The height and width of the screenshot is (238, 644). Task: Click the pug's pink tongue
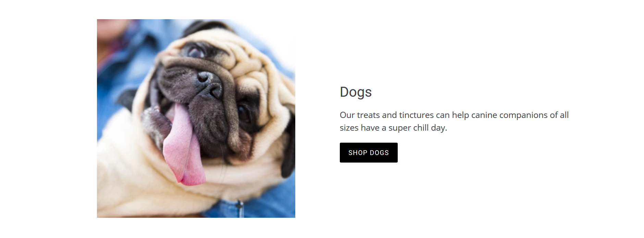[x=183, y=146]
